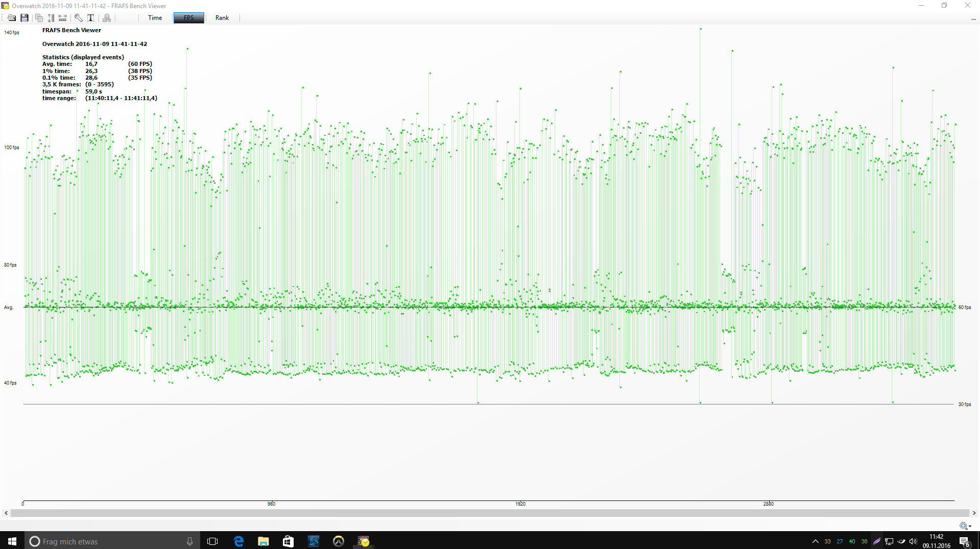Switch the graph to Rank view

[x=222, y=18]
